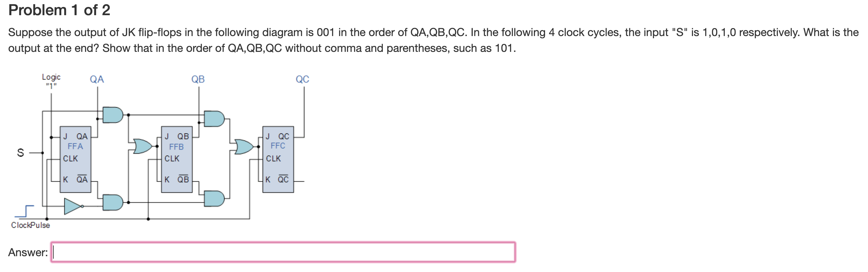Click the OR gate feeding FFB
Screen dimensions: 868x272
pyautogui.click(x=142, y=147)
